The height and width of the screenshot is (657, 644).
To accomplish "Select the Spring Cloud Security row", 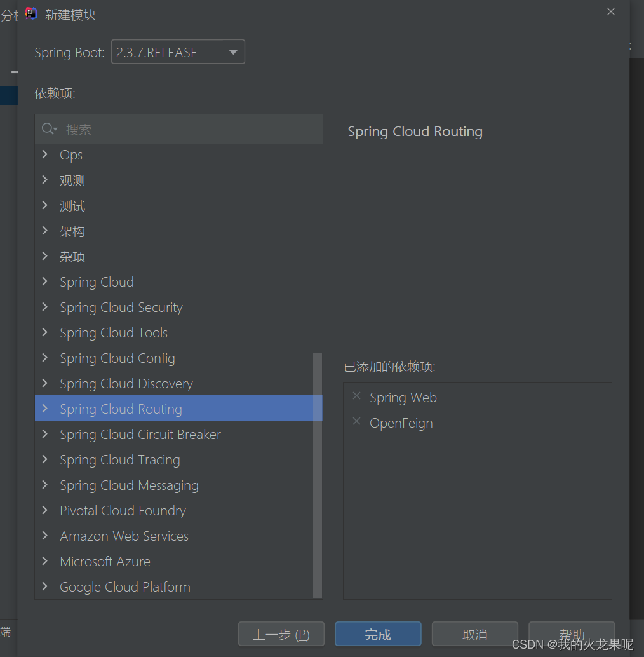I will tap(179, 307).
